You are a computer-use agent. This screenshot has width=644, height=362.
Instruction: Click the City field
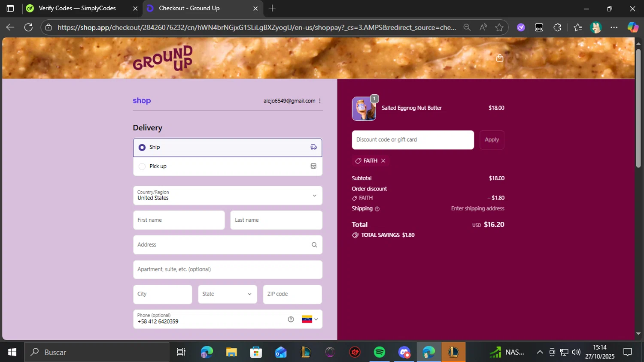click(x=163, y=294)
